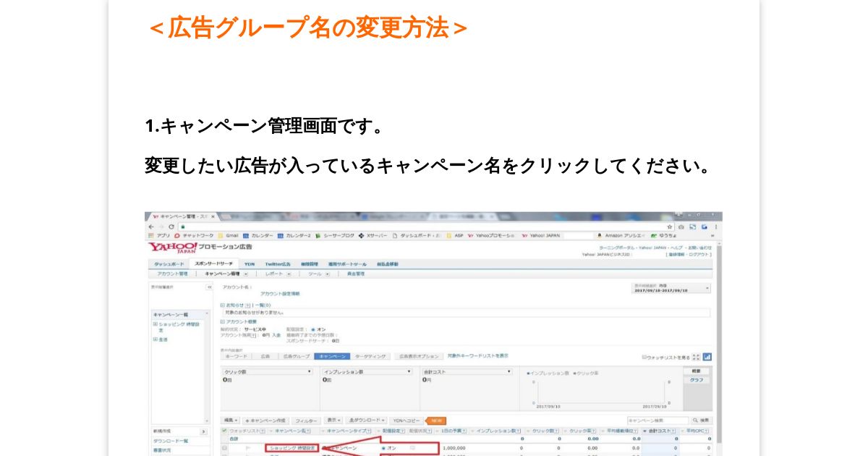Select the ターゲティング view tab
Viewport: 868px width, 456px height.
(370, 356)
